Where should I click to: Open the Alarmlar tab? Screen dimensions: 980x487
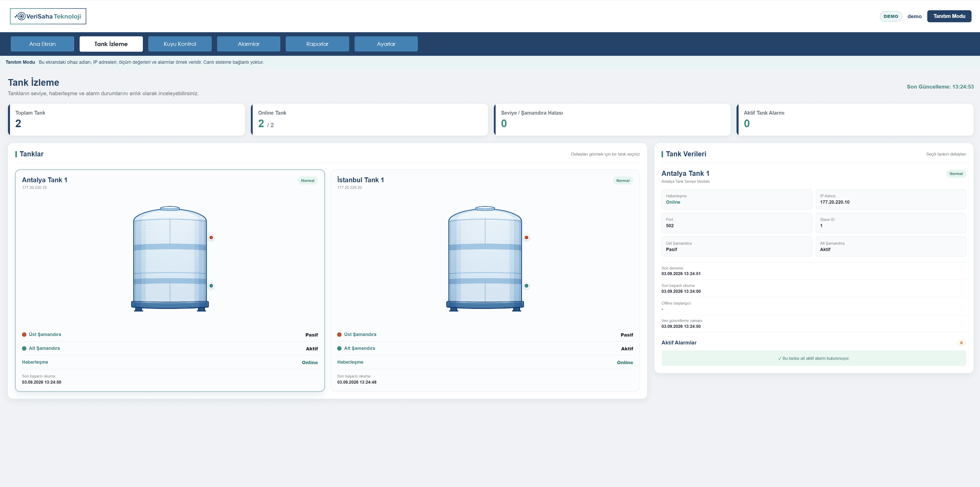249,44
